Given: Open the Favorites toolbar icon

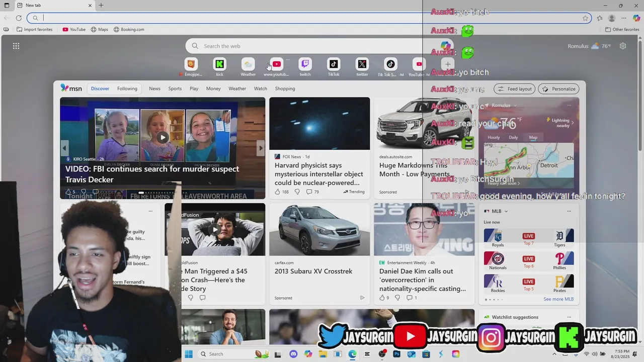Looking at the screenshot, I should click(x=600, y=18).
